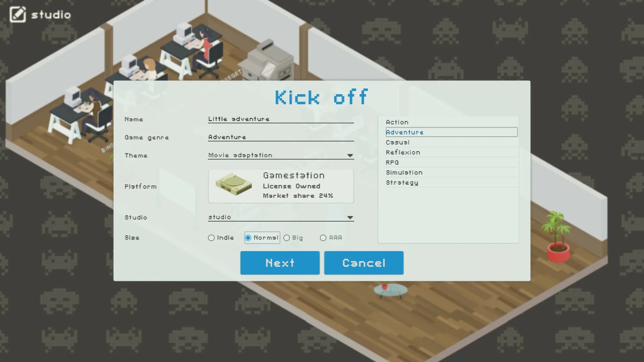Click the Next button
The height and width of the screenshot is (362, 644).
click(x=280, y=262)
